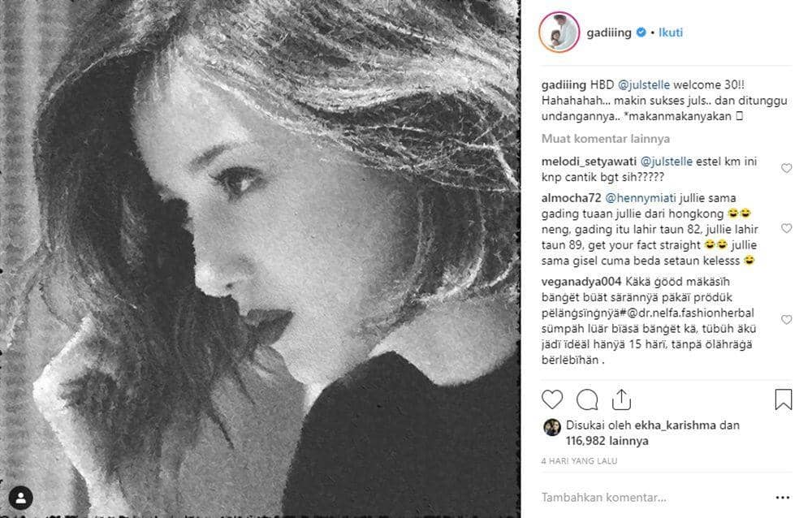
Task: Share the post using the share arrow icon
Action: (622, 399)
